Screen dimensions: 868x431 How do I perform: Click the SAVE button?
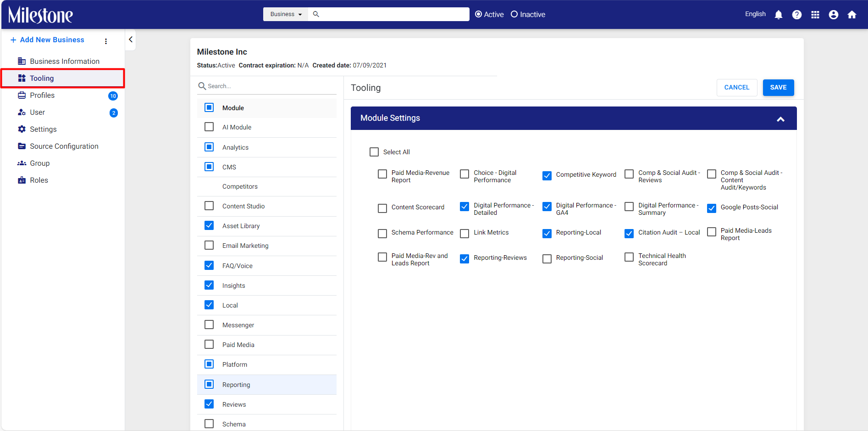(778, 88)
